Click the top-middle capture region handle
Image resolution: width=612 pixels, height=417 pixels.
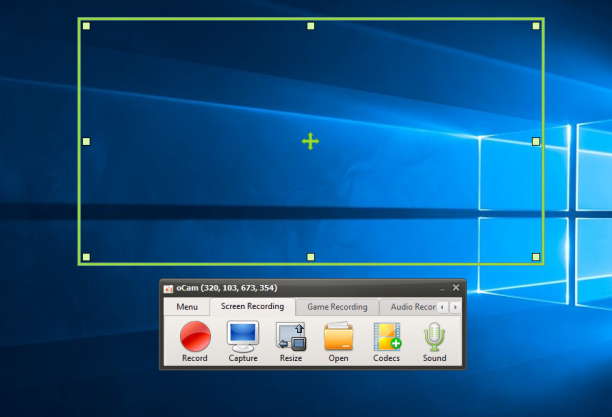coord(311,26)
